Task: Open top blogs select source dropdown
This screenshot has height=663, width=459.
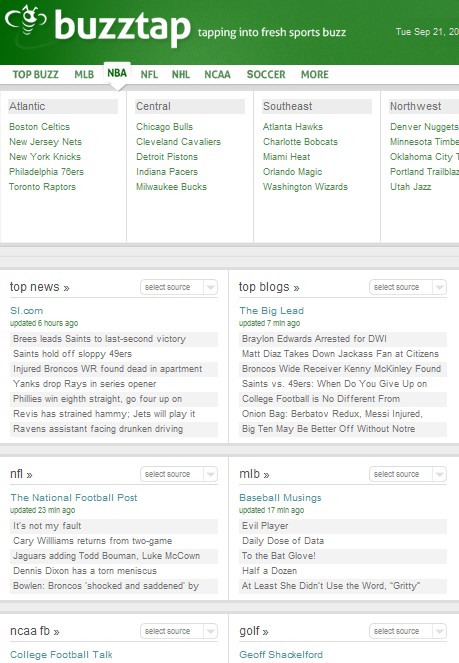Action: [408, 287]
